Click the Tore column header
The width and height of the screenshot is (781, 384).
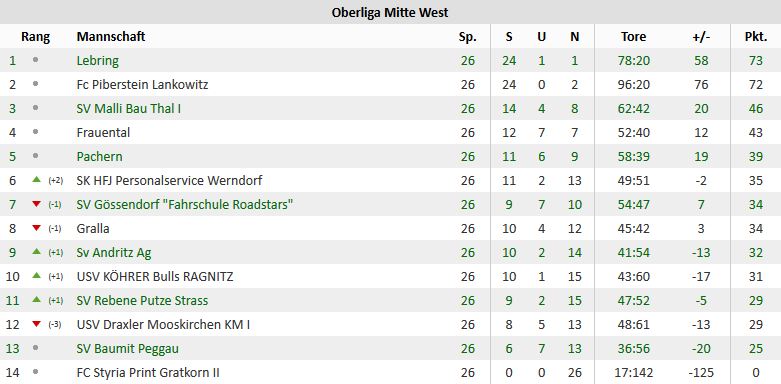[x=634, y=36]
